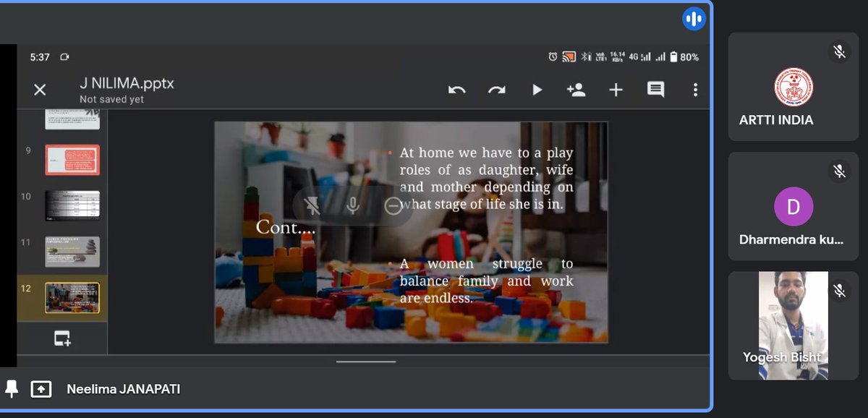
Task: Tap the plus insert icon
Action: click(x=616, y=90)
